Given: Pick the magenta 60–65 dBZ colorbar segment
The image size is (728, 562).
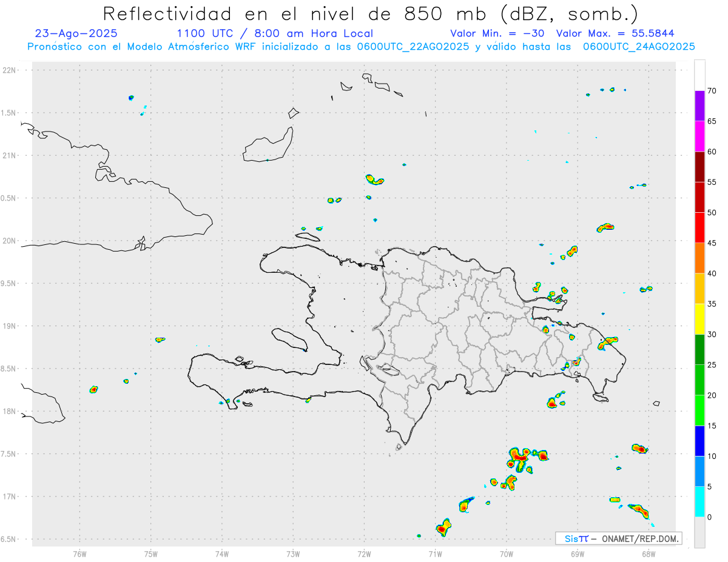Looking at the screenshot, I should [x=699, y=136].
